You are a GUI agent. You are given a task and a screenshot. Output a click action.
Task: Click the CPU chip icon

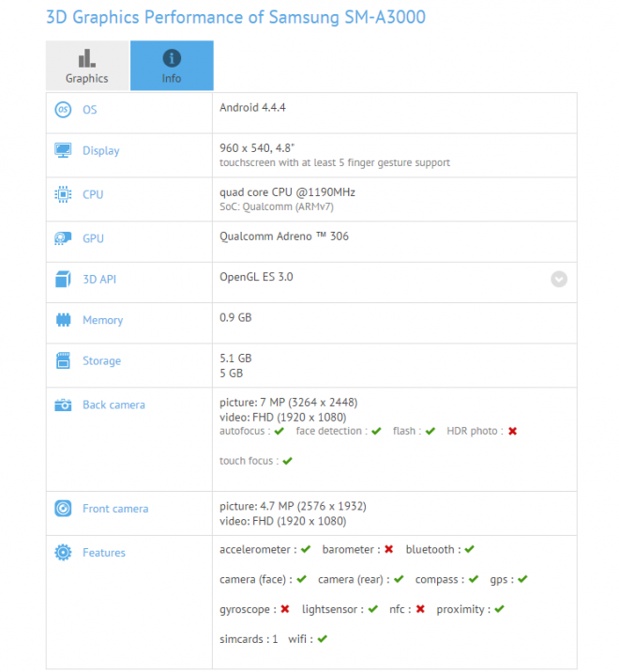(x=63, y=194)
